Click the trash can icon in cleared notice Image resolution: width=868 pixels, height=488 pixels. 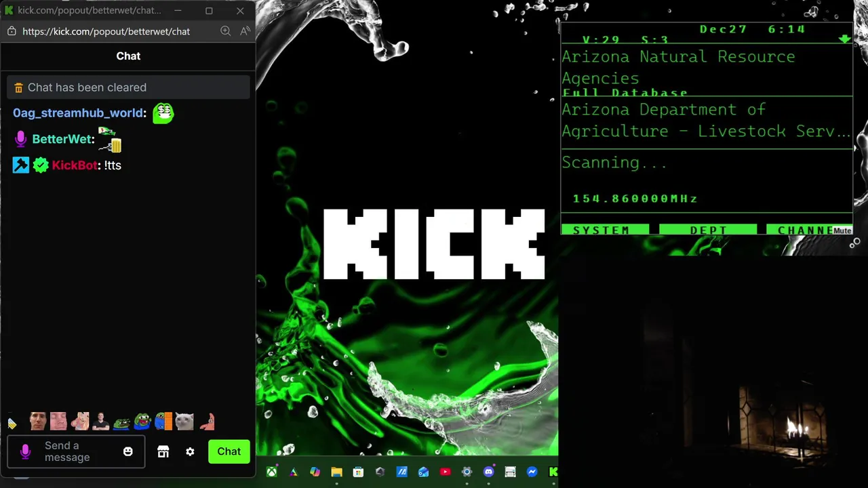point(18,87)
